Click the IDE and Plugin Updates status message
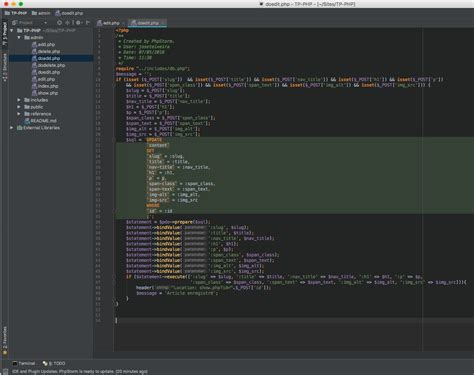This screenshot has height=375, width=474. click(80, 371)
